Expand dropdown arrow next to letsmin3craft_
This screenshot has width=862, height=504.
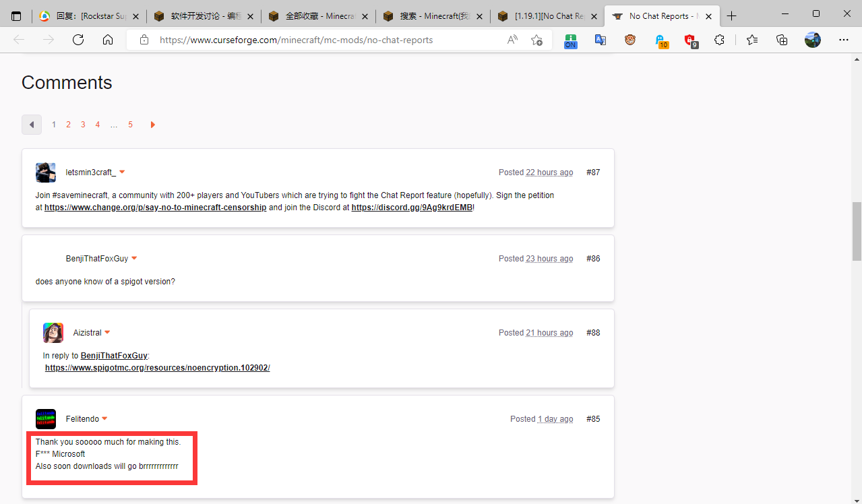click(x=122, y=172)
